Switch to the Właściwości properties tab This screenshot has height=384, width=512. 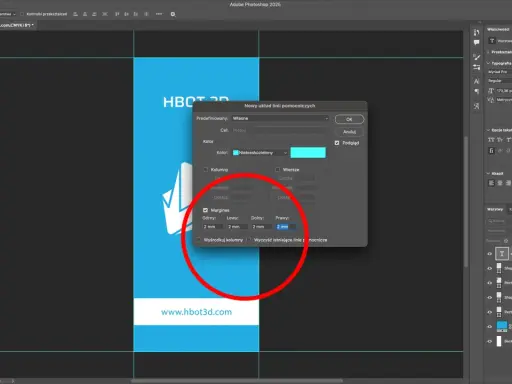point(498,29)
